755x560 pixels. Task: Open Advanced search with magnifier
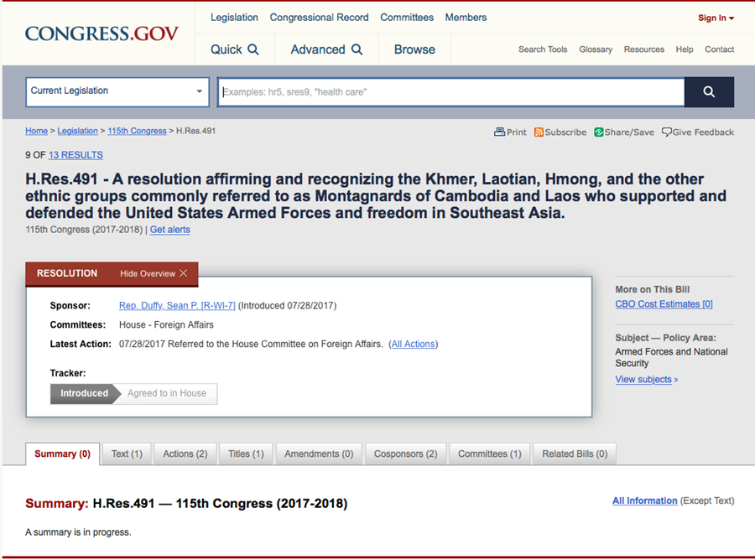[326, 49]
